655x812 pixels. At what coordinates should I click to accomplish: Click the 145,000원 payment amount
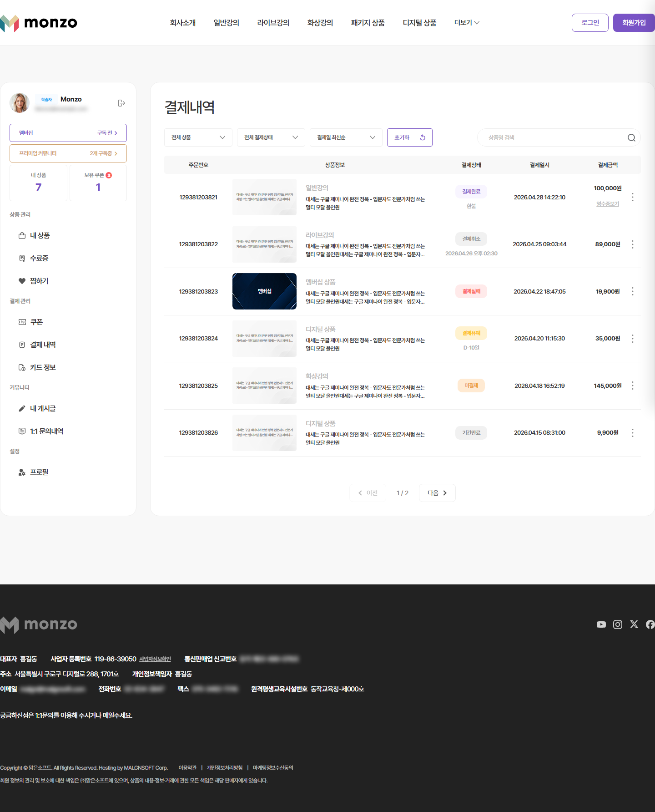[x=608, y=386]
